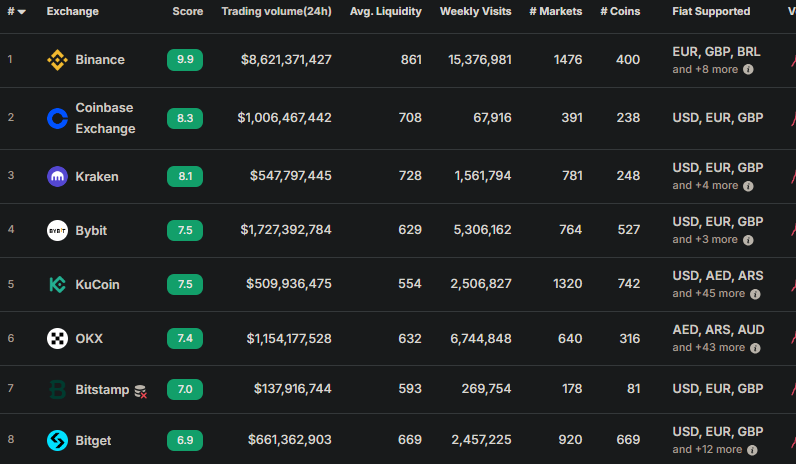This screenshot has width=796, height=464.
Task: Click KuCoin coins count 742
Action: point(628,284)
